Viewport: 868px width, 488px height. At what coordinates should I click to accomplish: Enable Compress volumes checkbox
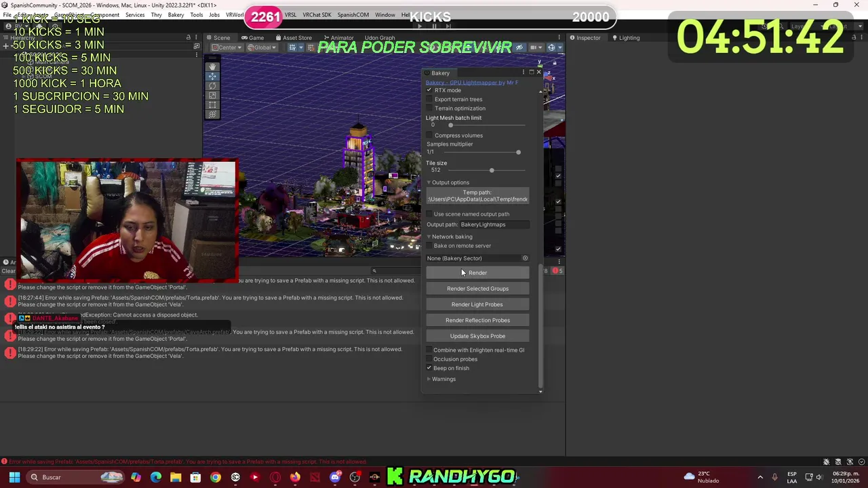429,136
